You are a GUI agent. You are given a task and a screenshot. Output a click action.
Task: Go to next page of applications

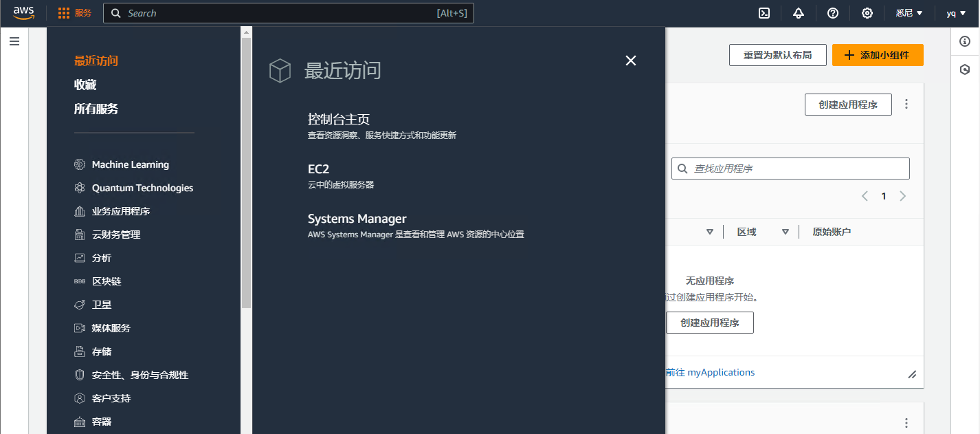[903, 196]
